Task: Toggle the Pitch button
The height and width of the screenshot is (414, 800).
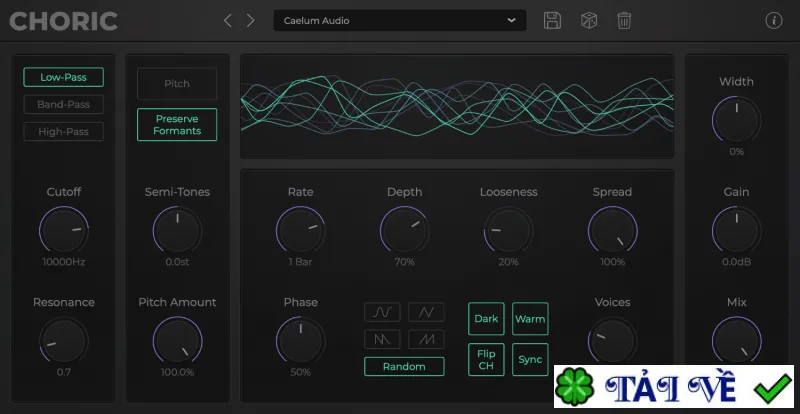Action: pyautogui.click(x=177, y=84)
